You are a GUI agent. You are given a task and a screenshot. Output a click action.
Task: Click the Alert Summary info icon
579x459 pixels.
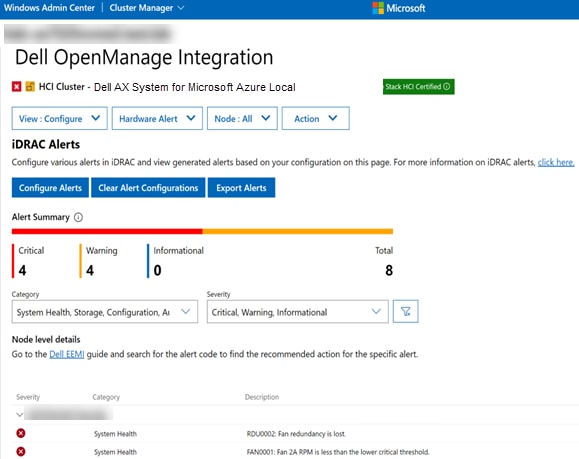(78, 217)
